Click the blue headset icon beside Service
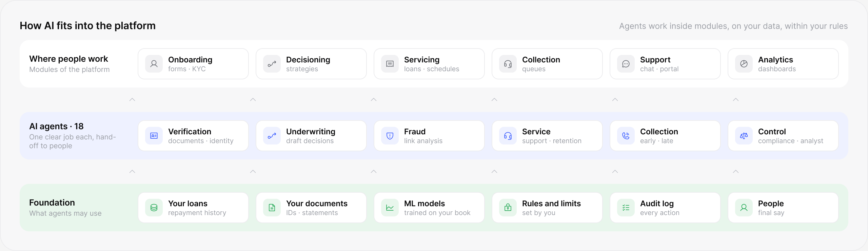Viewport: 868px width, 251px height. [508, 136]
